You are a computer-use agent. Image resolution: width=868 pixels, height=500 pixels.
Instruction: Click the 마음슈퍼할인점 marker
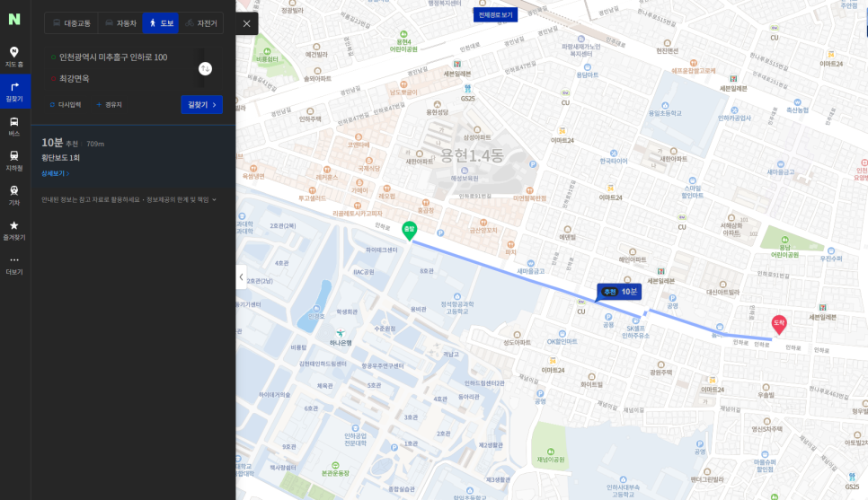[x=765, y=454]
